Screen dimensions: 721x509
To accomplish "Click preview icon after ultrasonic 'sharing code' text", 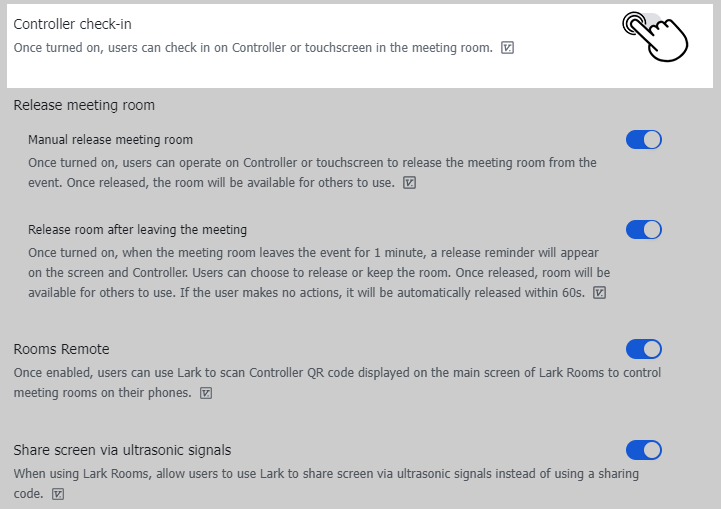I will (x=58, y=493).
